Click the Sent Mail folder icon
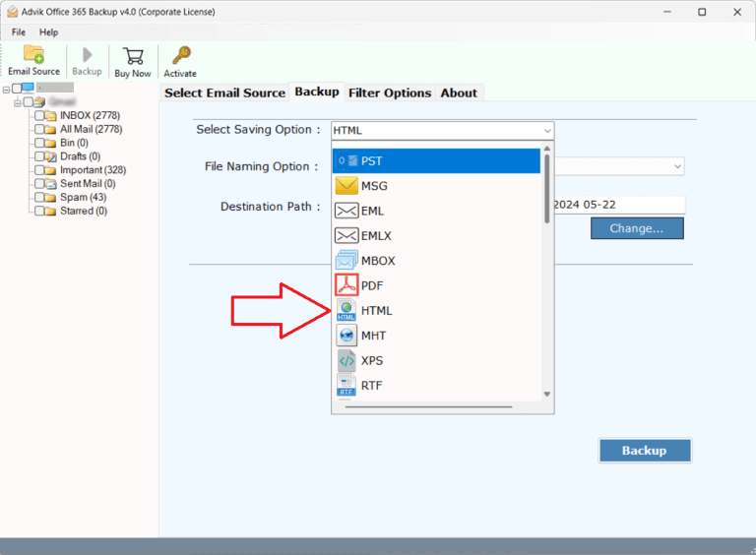Viewport: 756px width, 555px height. click(x=51, y=184)
